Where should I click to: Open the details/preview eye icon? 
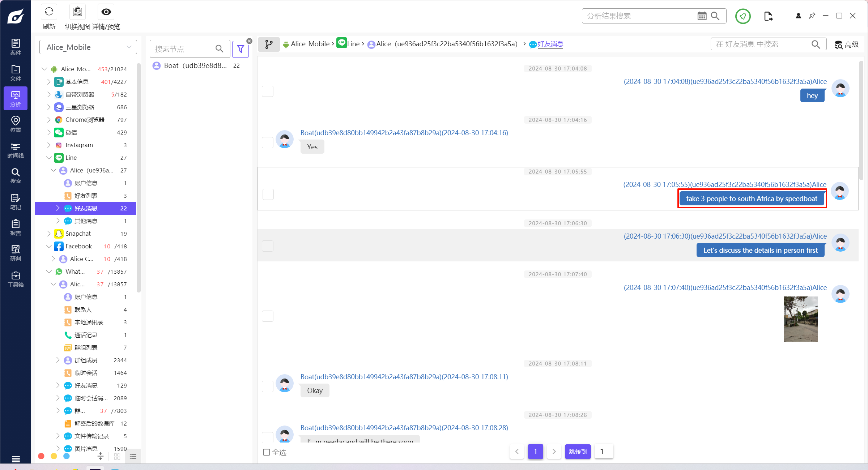(106, 12)
